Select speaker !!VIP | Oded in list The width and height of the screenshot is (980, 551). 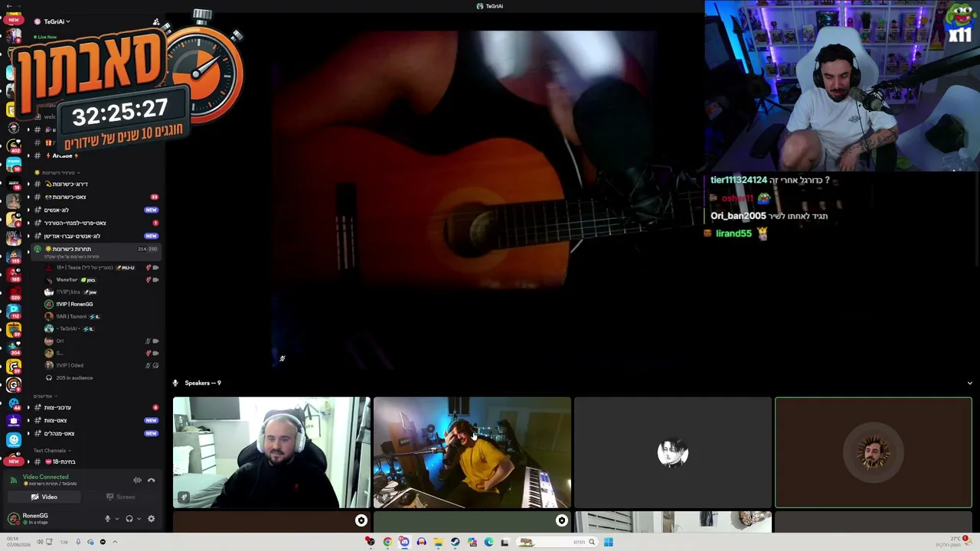tap(101, 365)
